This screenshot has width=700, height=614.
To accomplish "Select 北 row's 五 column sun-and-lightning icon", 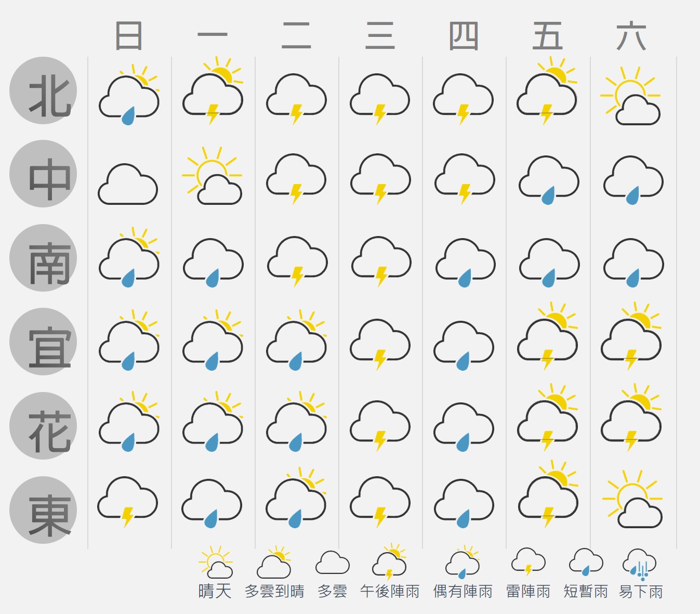I will 547,90.
